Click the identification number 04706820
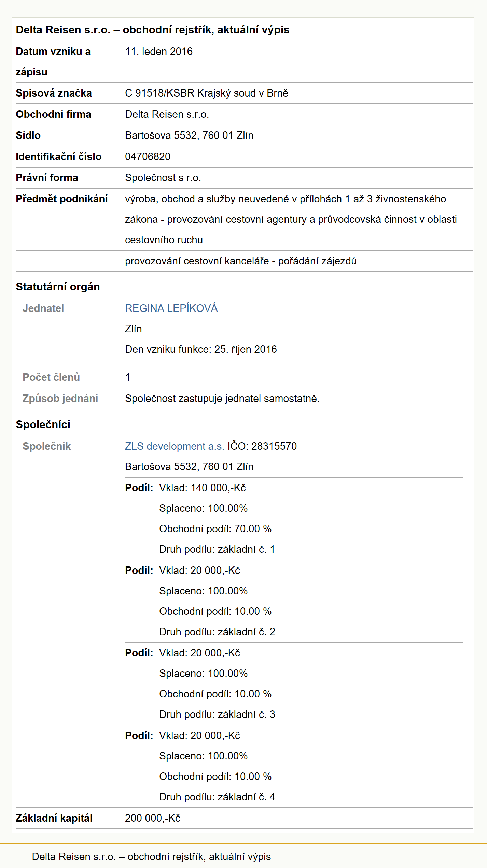The height and width of the screenshot is (868, 487). (148, 157)
